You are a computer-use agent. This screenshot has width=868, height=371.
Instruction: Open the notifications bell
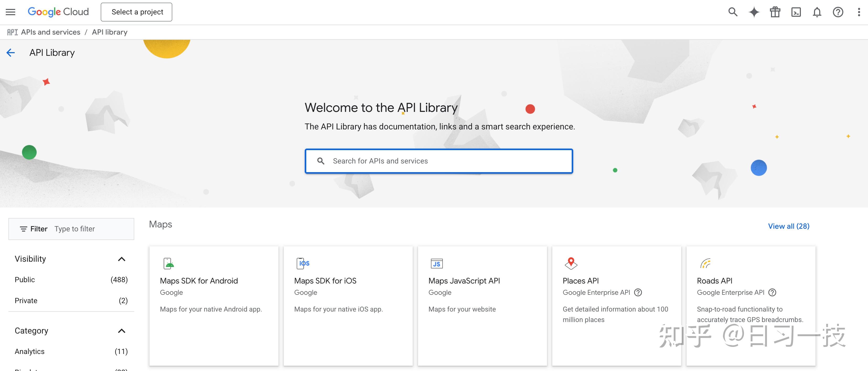click(817, 13)
